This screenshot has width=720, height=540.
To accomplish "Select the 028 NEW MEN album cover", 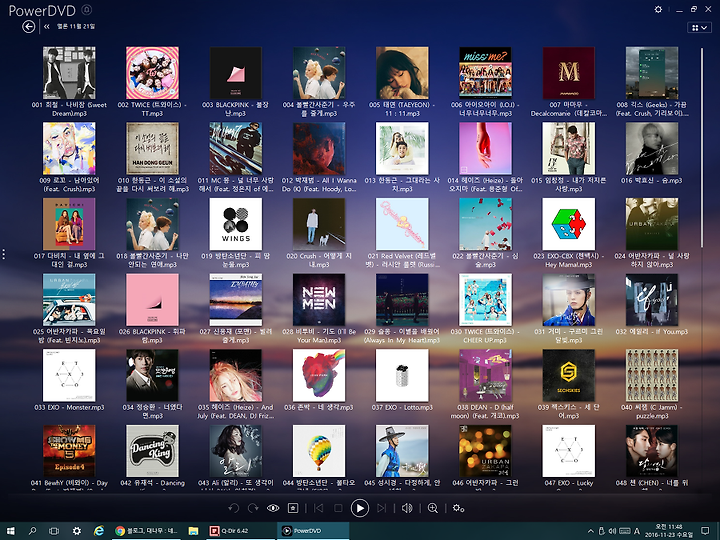I will click(319, 300).
